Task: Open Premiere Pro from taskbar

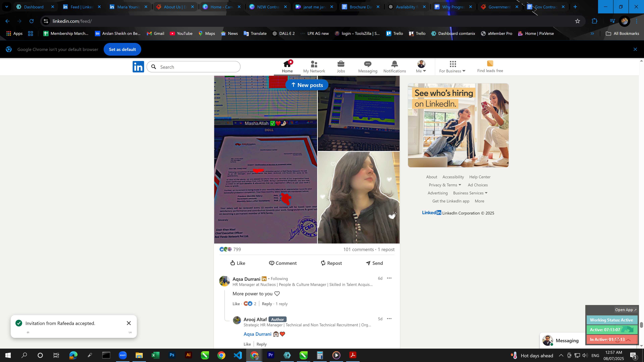Action: coord(271,355)
